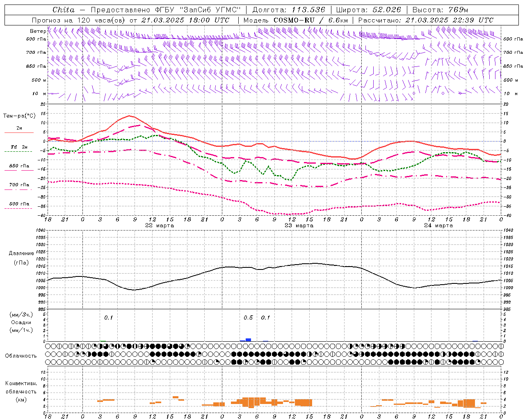Click the 'Конвективн.' convective cloud label
Image resolution: width=525 pixels, height=420 pixels.
click(21, 383)
